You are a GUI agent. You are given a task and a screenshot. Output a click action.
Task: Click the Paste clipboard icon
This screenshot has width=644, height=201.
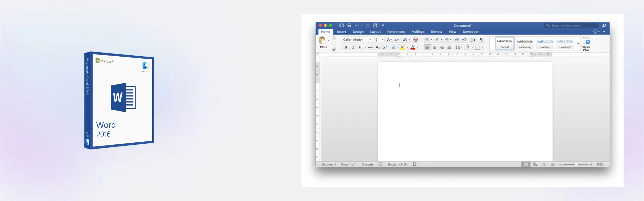[x=322, y=40]
